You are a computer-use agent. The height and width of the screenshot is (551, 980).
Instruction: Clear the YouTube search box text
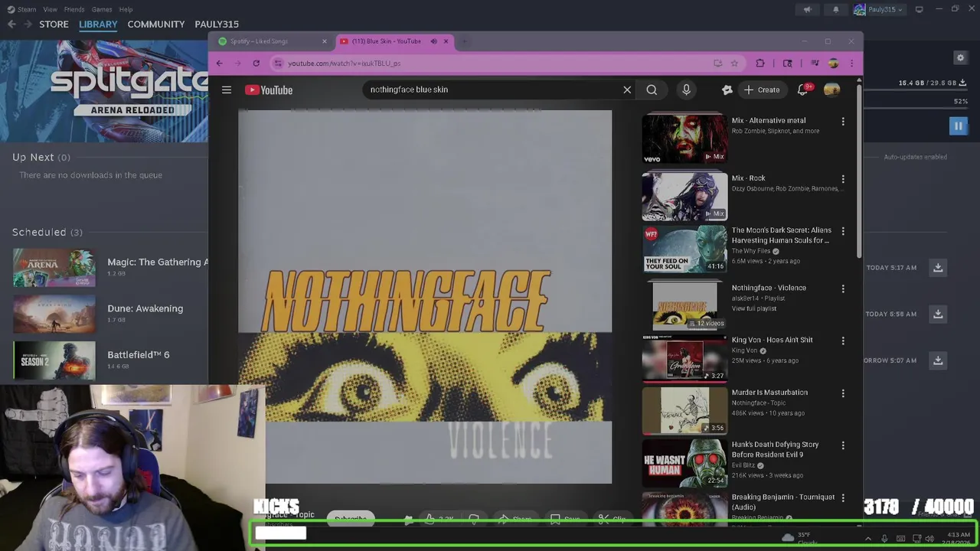627,90
